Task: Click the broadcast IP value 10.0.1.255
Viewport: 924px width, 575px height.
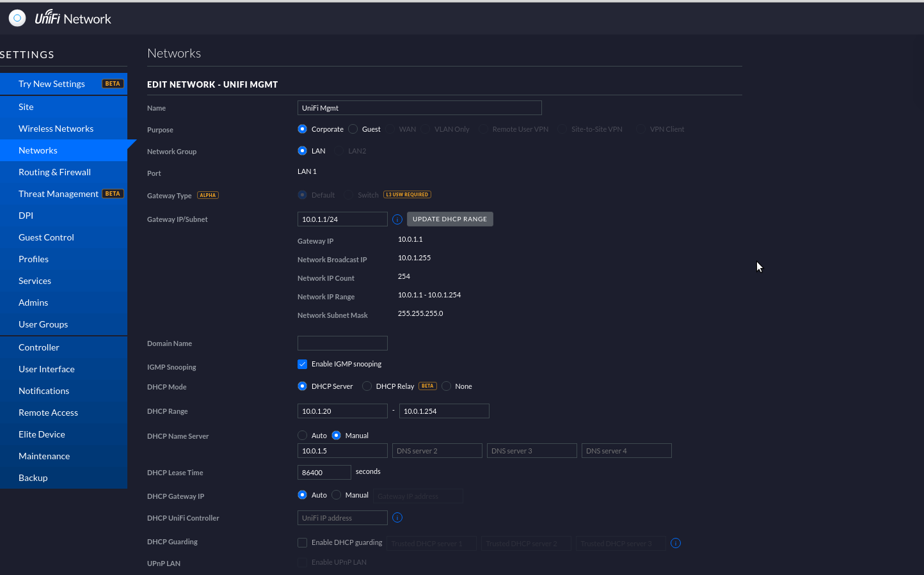Action: click(414, 258)
